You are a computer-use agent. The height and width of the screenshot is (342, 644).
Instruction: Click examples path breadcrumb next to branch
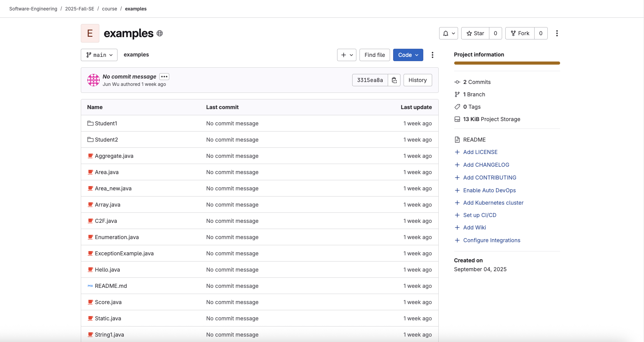coord(136,55)
